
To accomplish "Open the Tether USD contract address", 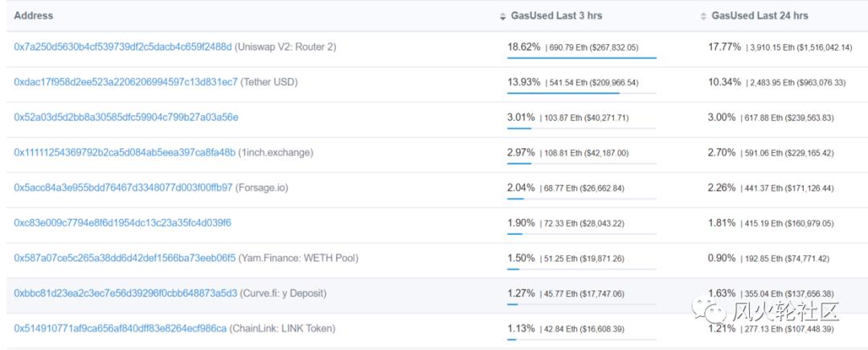I will pos(125,82).
